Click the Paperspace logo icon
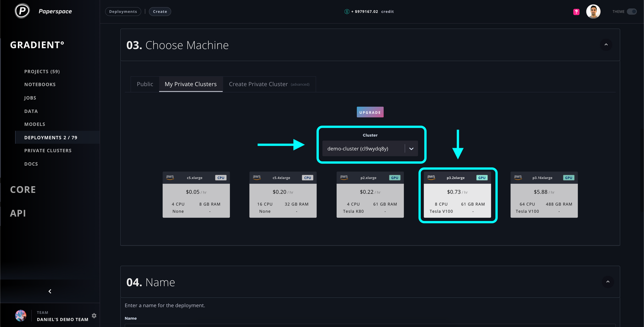 (22, 11)
